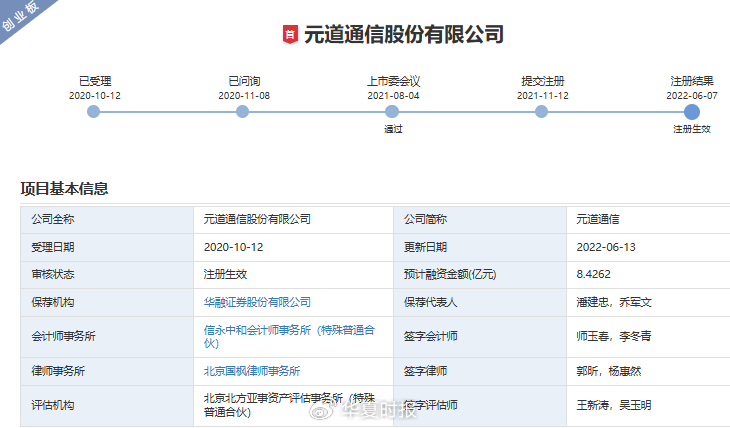Click the 公司全称 label cell
This screenshot has height=428, width=730.
tap(107, 220)
